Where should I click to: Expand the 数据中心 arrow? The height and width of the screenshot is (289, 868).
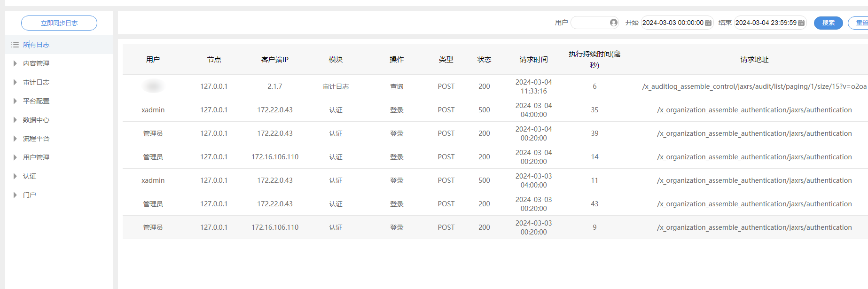[x=15, y=120]
